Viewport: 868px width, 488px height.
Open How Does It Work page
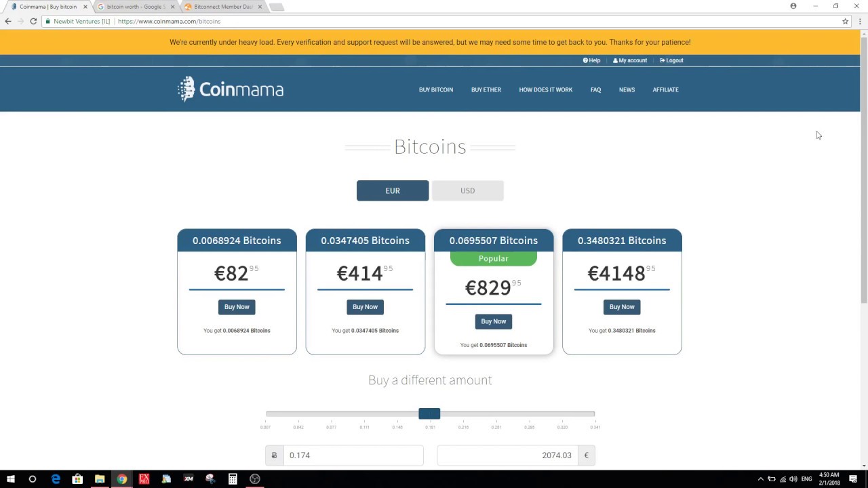click(546, 89)
